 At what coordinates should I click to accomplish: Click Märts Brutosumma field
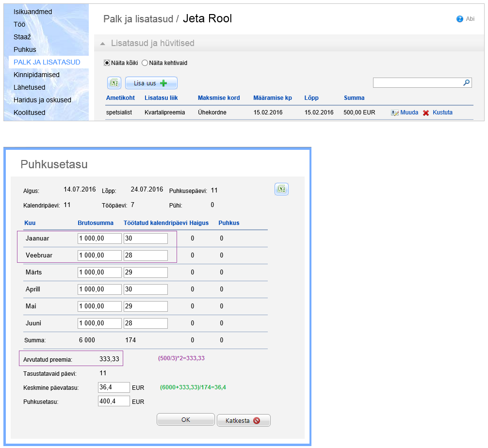click(99, 272)
